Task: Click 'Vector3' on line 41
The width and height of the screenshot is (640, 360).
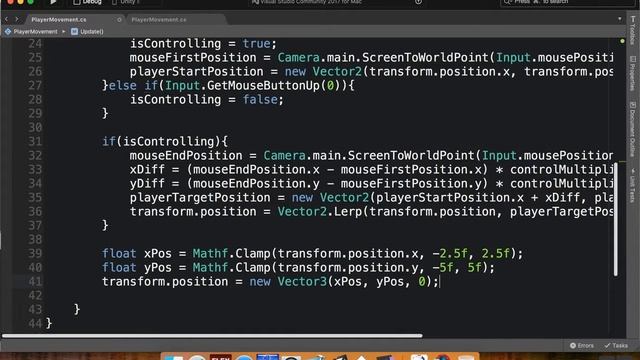Action: click(302, 282)
